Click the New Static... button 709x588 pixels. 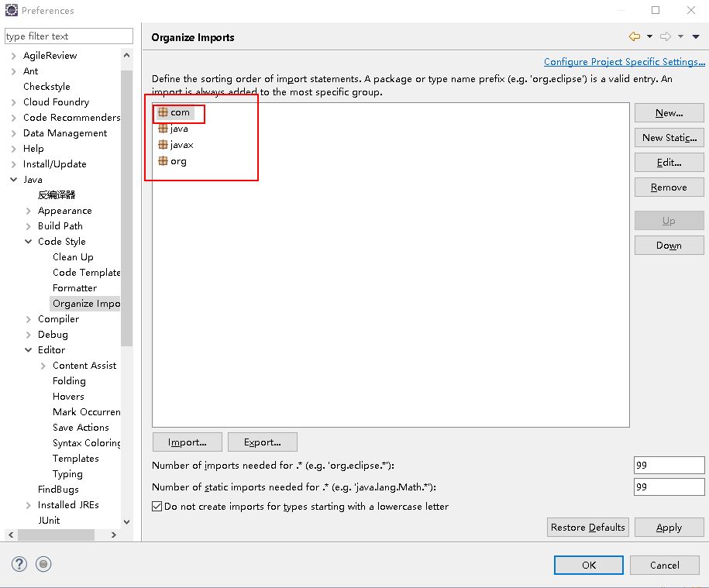669,138
